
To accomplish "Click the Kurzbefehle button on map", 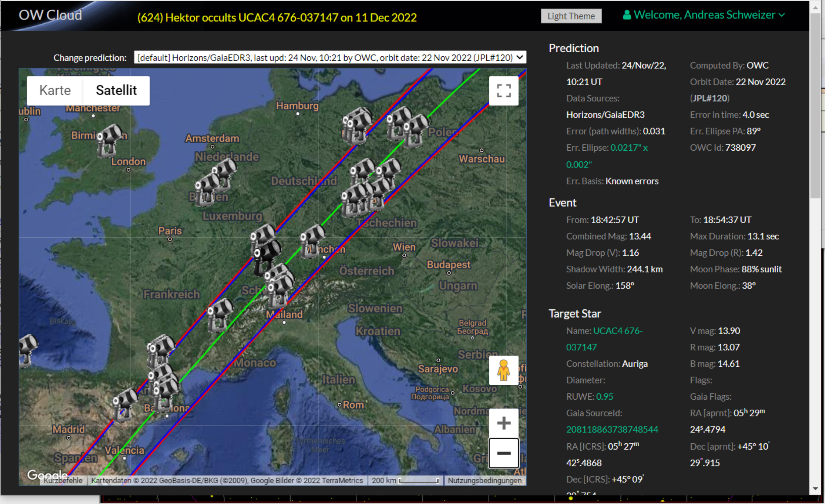I will pyautogui.click(x=63, y=481).
